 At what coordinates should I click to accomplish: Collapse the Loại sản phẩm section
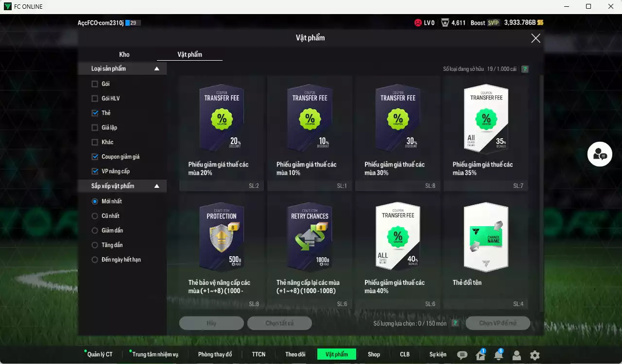point(156,69)
